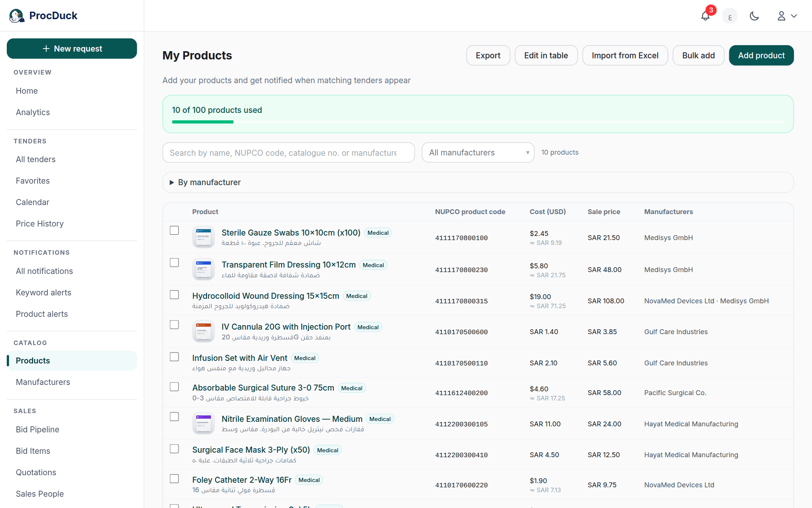Click the ProcDuck duck logo
The image size is (812, 508).
point(17,15)
